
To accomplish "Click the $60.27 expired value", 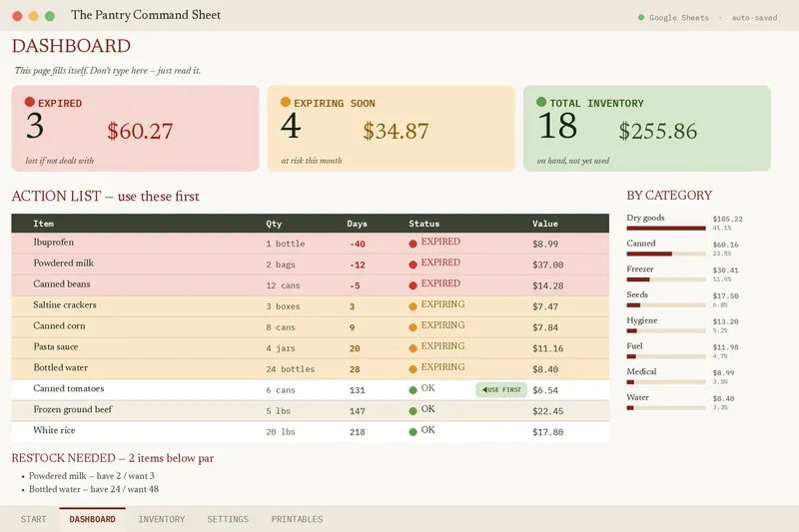I will [x=140, y=132].
